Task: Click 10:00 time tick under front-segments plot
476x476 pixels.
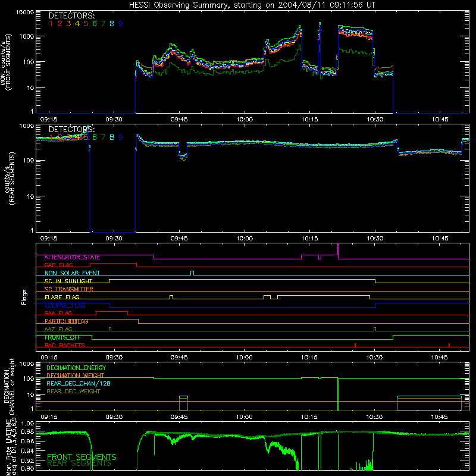Action: click(245, 120)
